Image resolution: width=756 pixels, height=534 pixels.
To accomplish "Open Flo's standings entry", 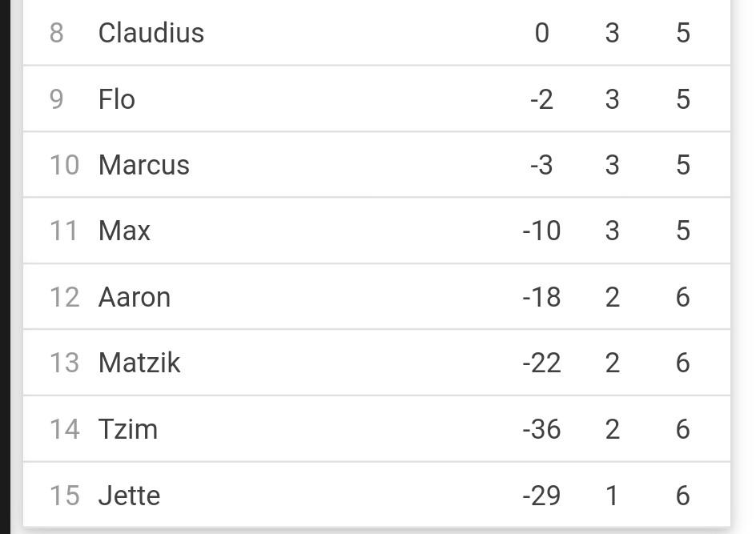I will [376, 98].
